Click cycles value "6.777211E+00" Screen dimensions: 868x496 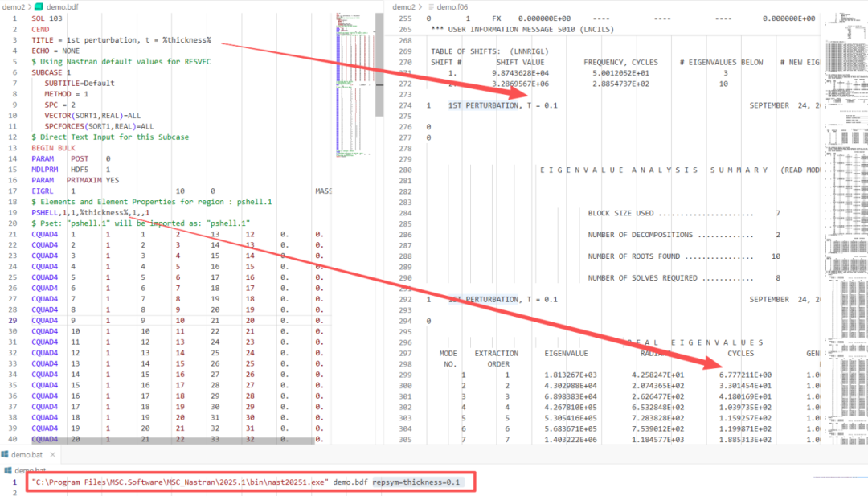745,375
